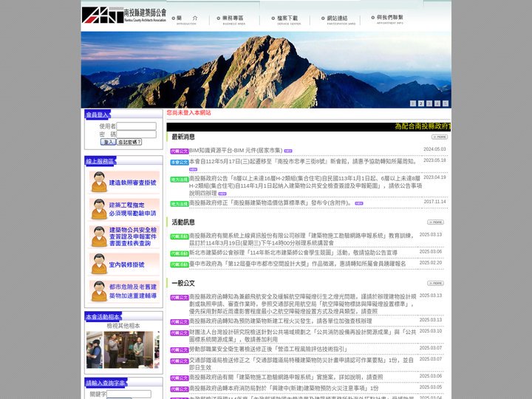The image size is (532, 399).
Task: Click 地方法規 tag beside H-2類組 announcement
Action: tap(180, 180)
